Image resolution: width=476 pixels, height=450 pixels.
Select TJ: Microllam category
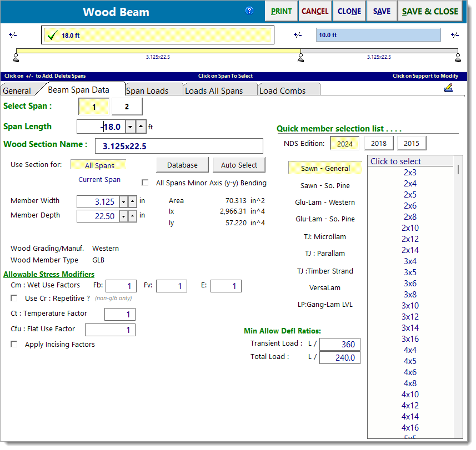(325, 236)
